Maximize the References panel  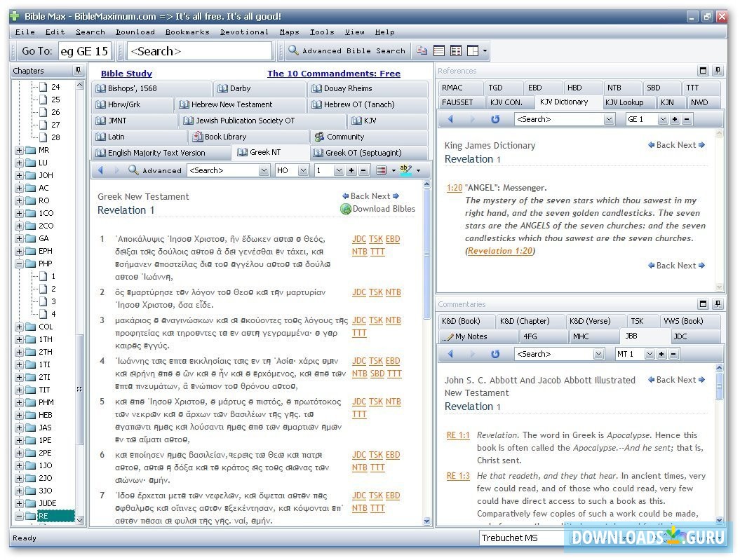(x=704, y=70)
